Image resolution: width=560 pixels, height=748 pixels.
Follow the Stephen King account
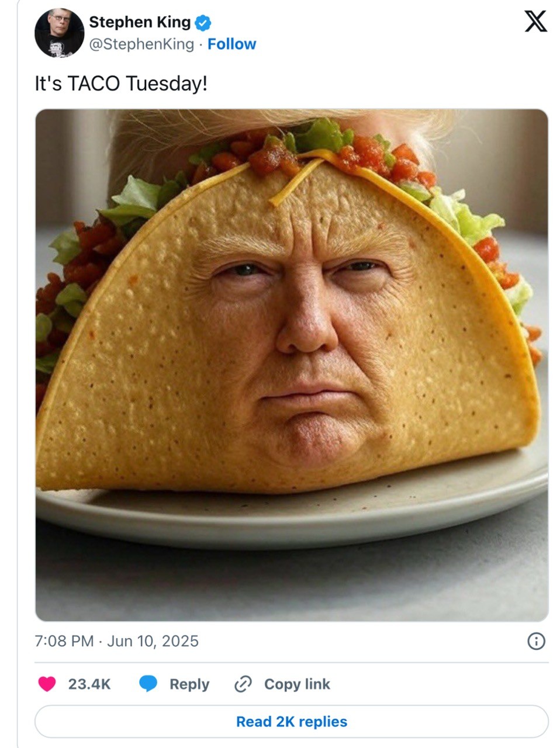[231, 44]
